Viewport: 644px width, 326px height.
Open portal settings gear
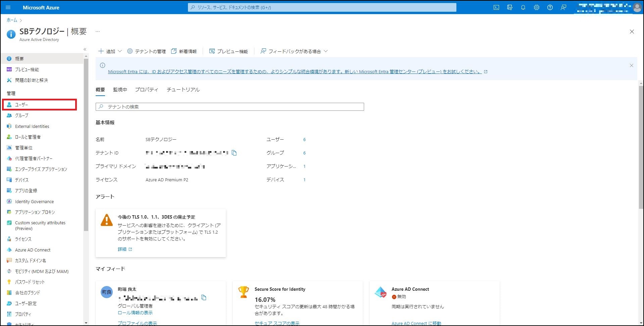tap(537, 7)
